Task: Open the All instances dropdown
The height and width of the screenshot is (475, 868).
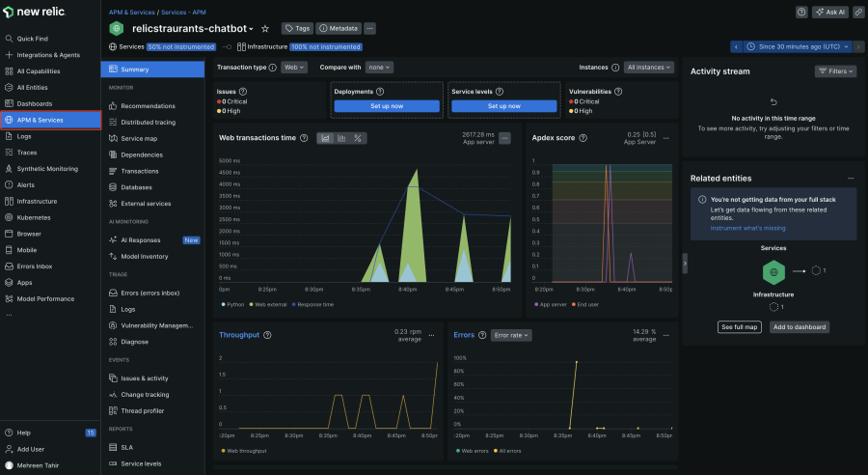Action: [x=649, y=68]
